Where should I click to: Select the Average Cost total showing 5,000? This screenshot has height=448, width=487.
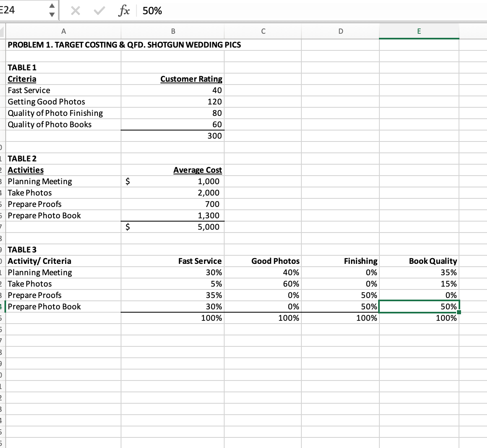pos(173,227)
